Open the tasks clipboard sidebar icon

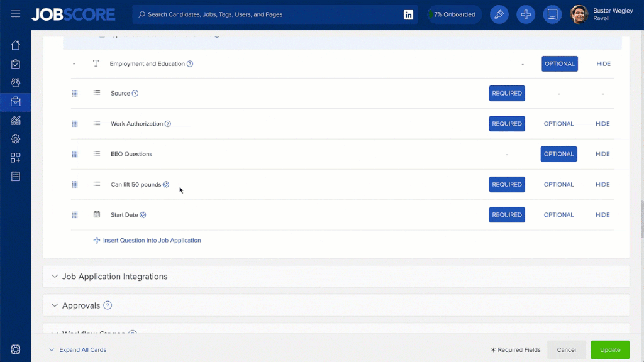pos(16,64)
